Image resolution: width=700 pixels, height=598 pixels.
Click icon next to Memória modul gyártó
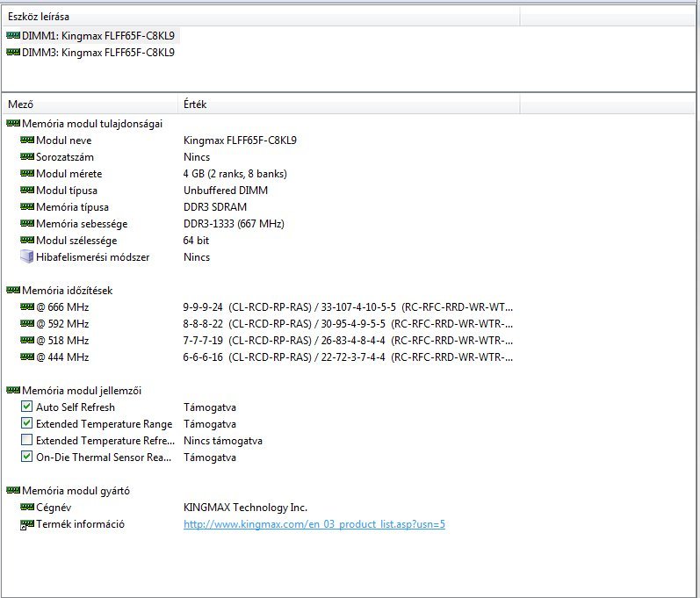tap(13, 490)
